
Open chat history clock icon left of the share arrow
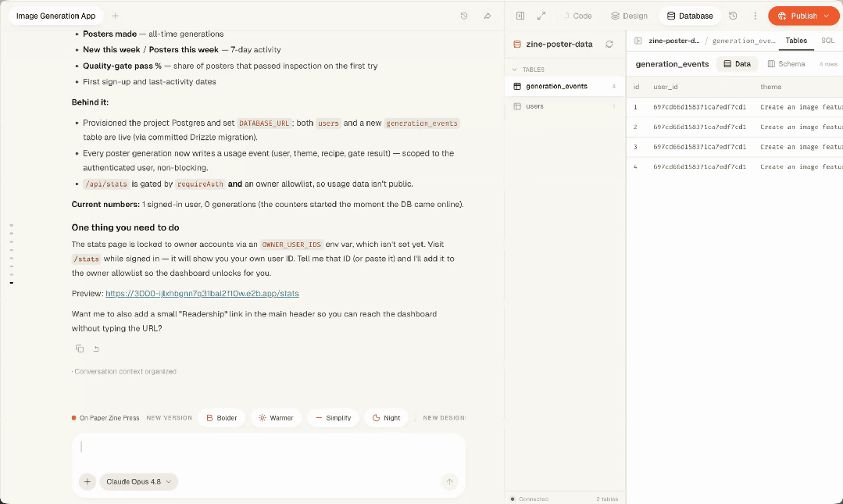(464, 16)
